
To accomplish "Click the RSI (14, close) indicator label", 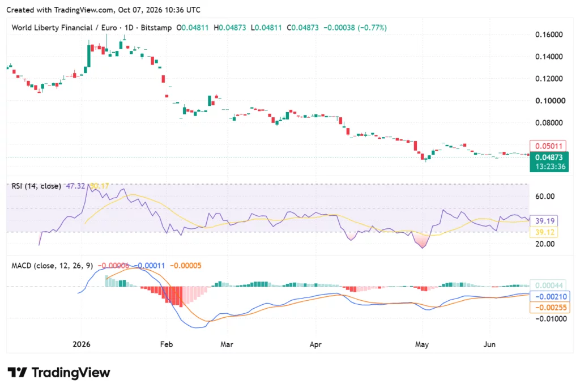I will point(36,186).
